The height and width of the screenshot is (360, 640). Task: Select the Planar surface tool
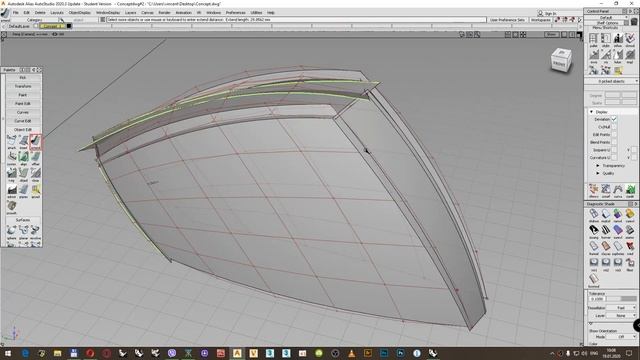coord(24,231)
